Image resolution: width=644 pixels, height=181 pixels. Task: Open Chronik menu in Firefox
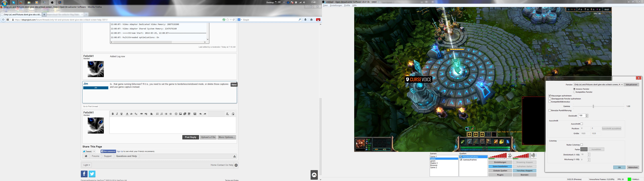coord(31,11)
